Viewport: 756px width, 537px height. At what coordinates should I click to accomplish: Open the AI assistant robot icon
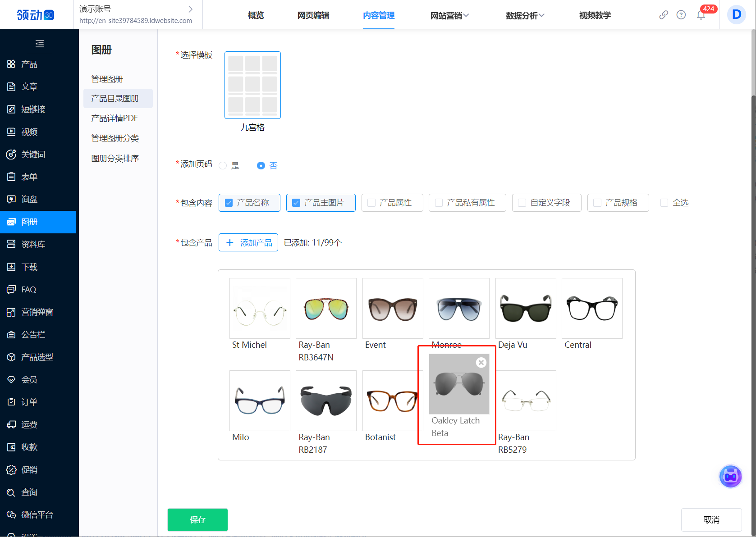coord(730,476)
